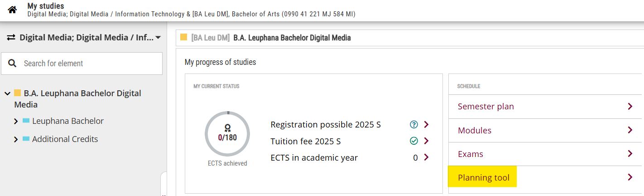Click the 0/180 ECTS progress ring

[227, 134]
